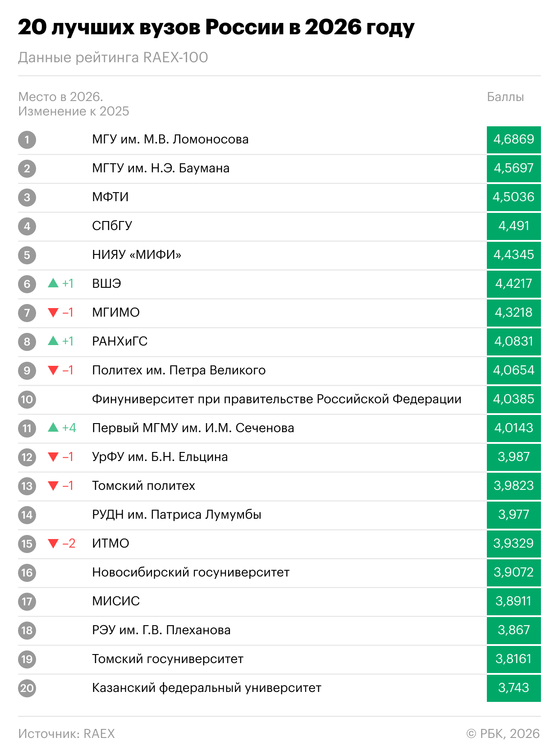Viewport: 559px width, 756px height.
Task: Click the 3,977 score cell
Action: 514,515
